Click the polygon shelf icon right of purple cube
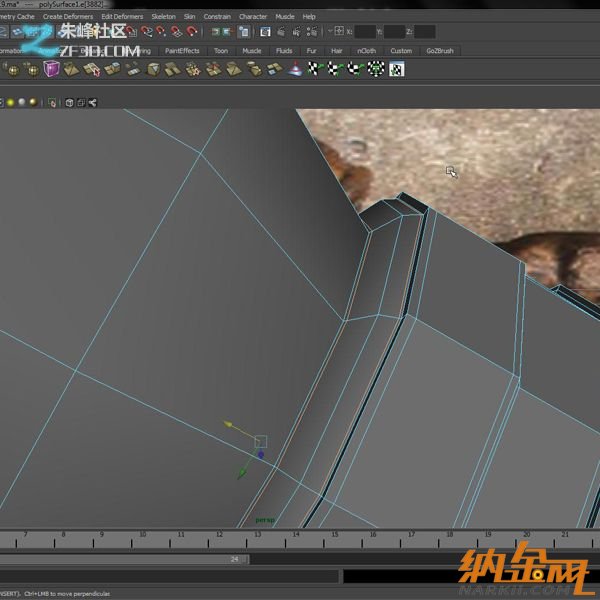Viewport: 600px width, 600px height. click(x=72, y=69)
